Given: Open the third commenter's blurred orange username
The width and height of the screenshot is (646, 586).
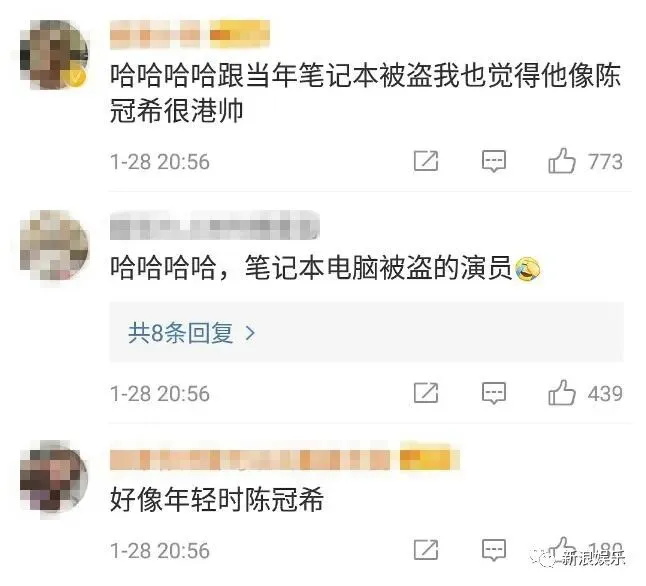Looking at the screenshot, I should tap(285, 457).
